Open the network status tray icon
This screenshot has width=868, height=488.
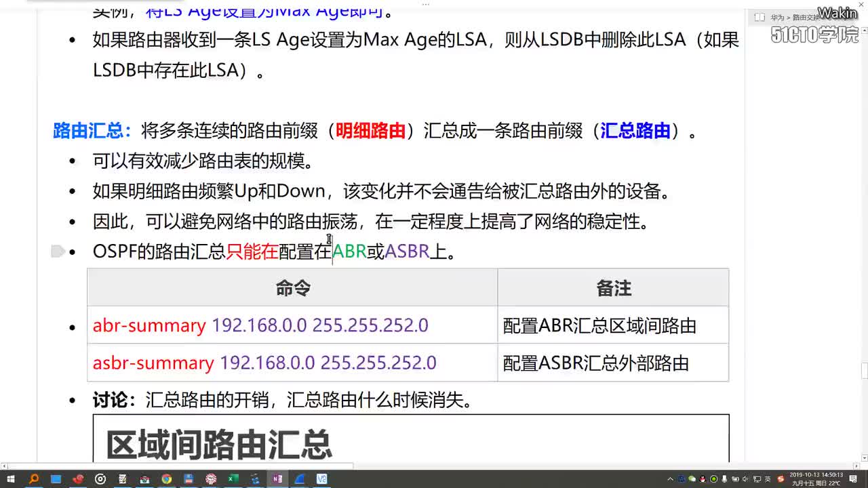coord(757,479)
